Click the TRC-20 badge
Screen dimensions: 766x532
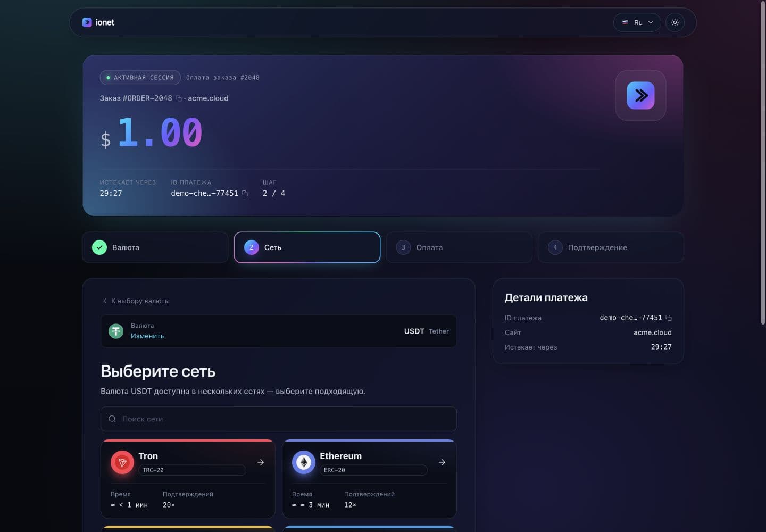[192, 470]
